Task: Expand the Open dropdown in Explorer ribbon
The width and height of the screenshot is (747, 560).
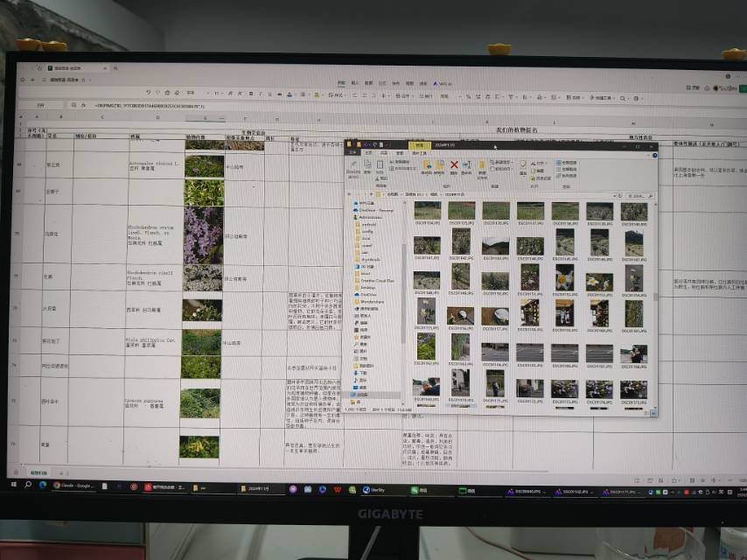Action: 540,163
